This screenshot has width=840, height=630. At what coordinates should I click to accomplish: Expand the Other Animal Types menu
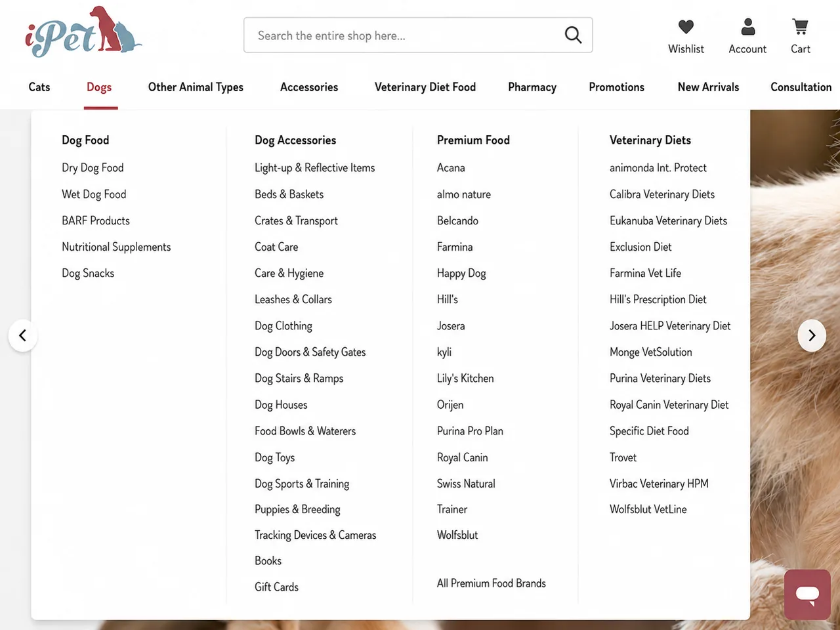196,87
